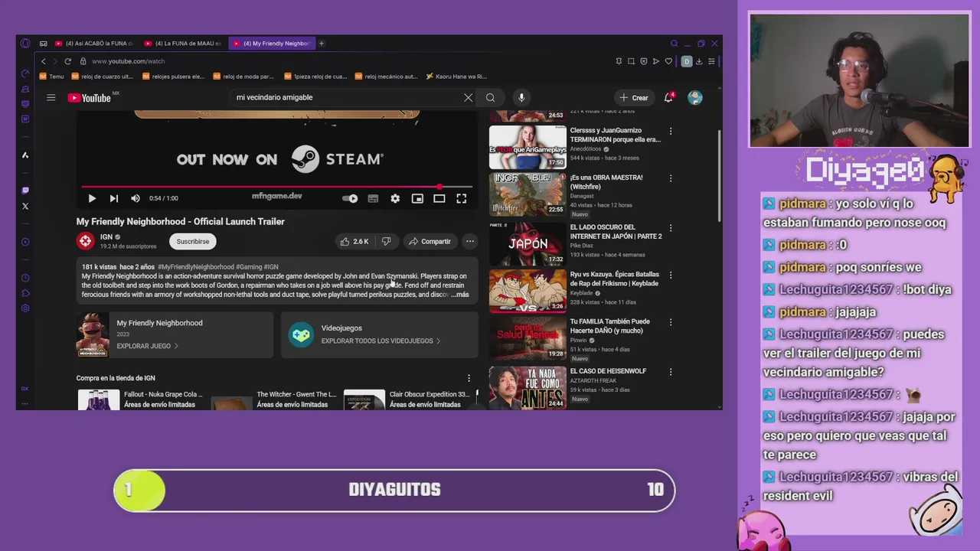This screenshot has height=551, width=980.
Task: Open the 'Kaoru Hana wa Ri...' bookmark
Action: [456, 77]
